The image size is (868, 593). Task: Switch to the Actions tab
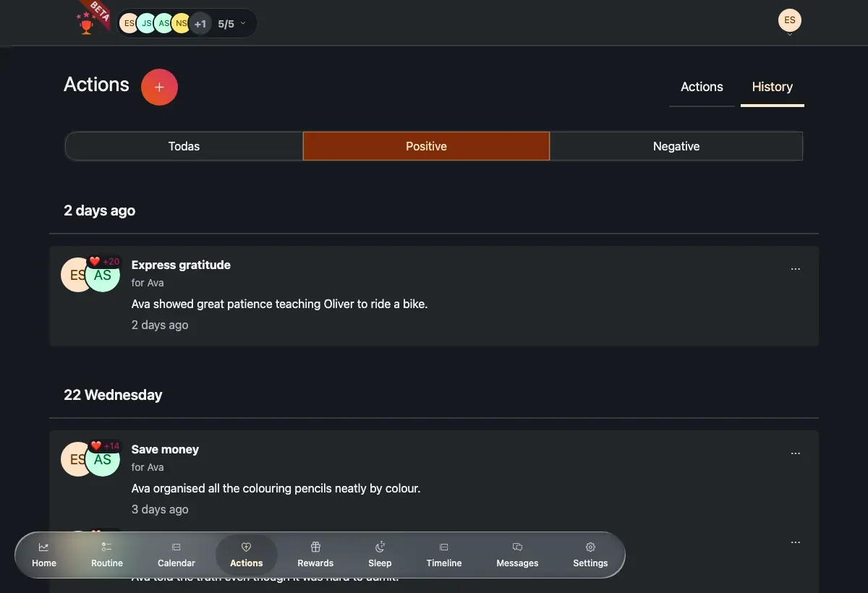click(x=702, y=87)
